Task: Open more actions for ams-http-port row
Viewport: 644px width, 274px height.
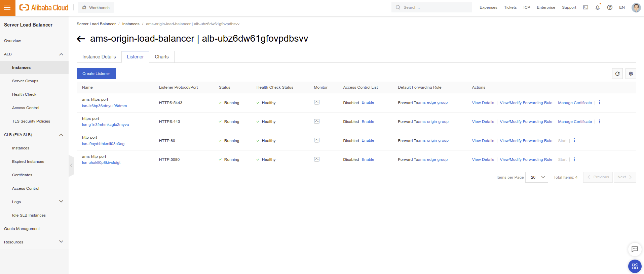Action: (x=574, y=159)
